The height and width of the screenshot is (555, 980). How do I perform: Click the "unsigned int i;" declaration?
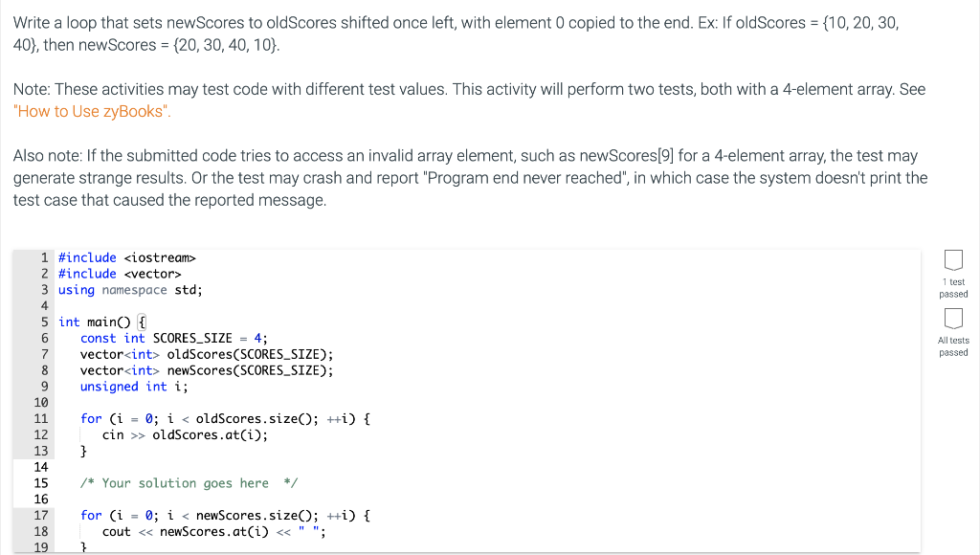pos(134,387)
